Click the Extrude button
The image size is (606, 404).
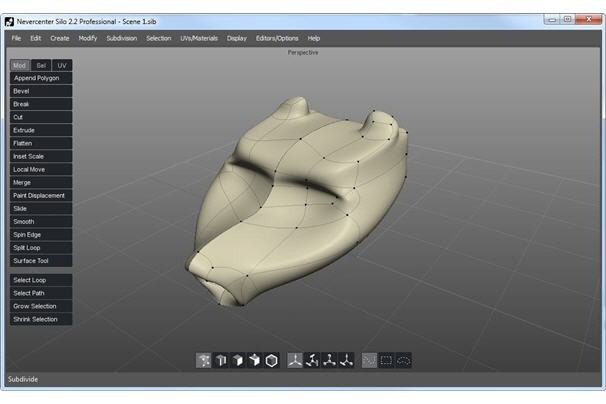click(x=41, y=130)
